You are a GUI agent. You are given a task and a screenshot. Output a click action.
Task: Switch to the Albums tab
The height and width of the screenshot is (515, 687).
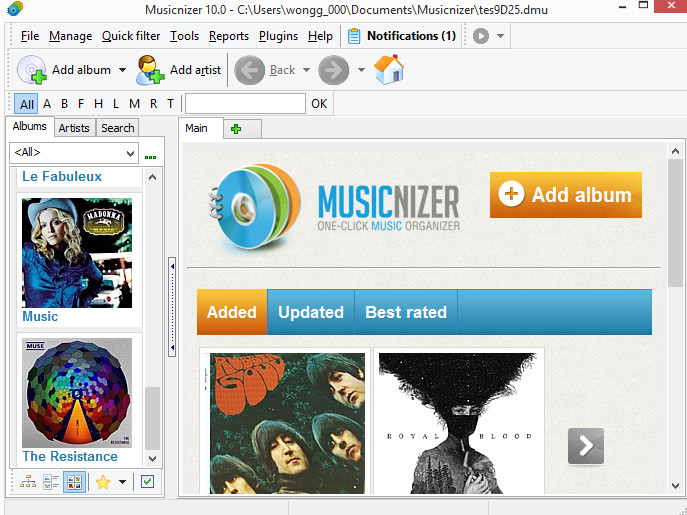29,126
